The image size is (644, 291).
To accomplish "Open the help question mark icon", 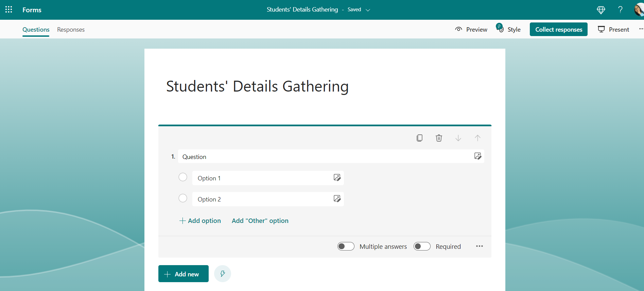I will pos(620,10).
